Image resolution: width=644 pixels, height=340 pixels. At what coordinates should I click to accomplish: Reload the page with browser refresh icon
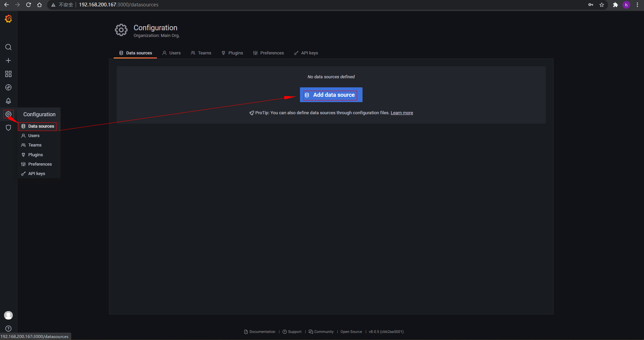click(x=29, y=5)
